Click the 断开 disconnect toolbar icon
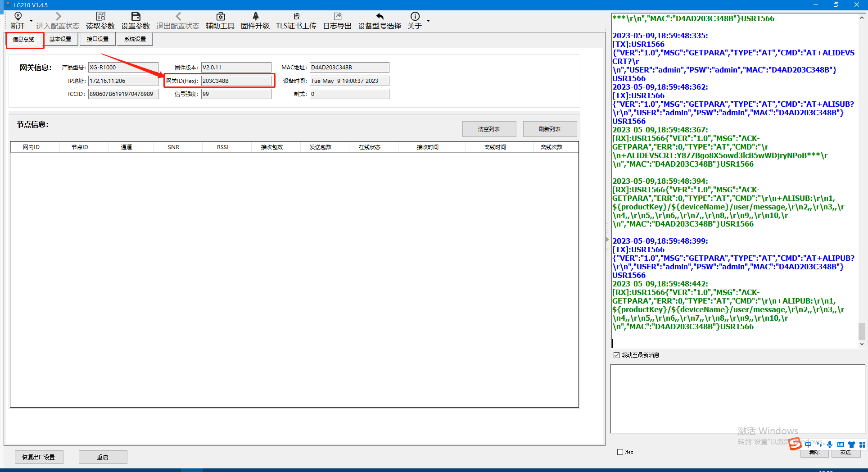 tap(18, 17)
